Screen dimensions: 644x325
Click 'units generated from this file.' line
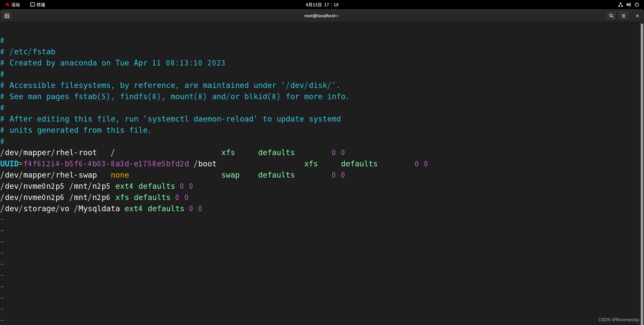76,130
